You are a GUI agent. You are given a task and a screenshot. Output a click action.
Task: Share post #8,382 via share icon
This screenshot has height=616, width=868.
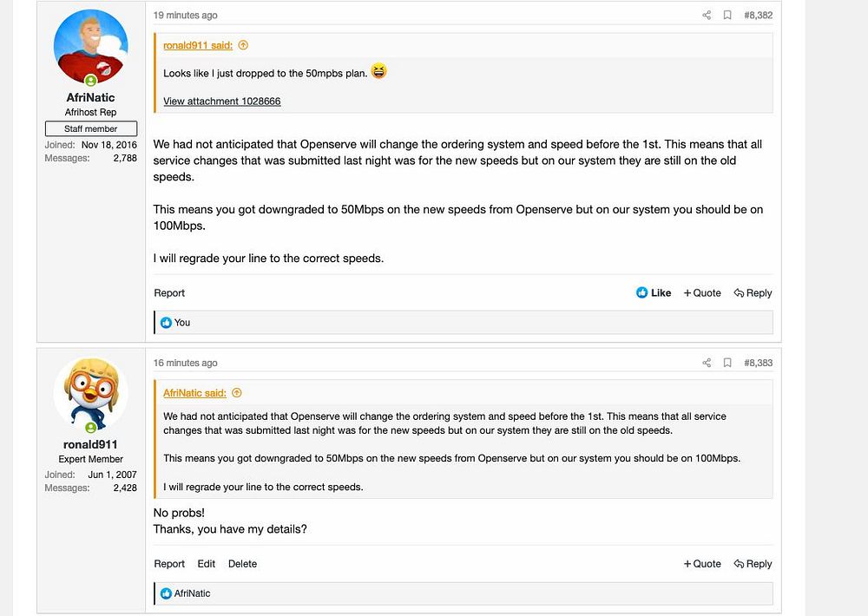tap(707, 15)
